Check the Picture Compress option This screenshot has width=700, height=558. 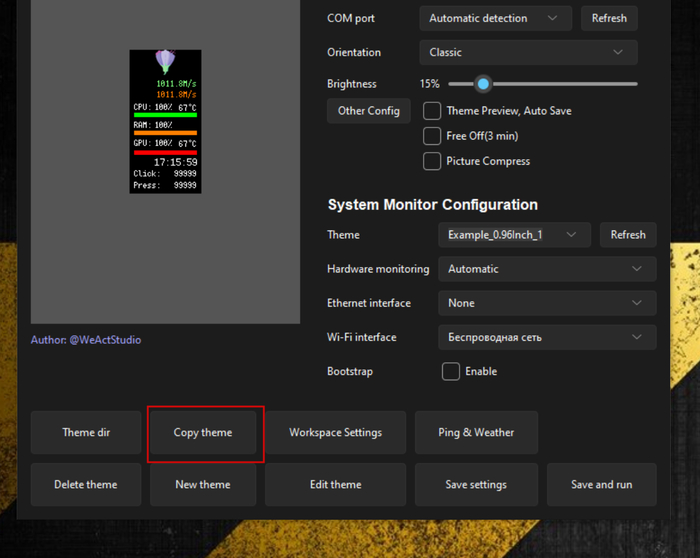tap(432, 161)
